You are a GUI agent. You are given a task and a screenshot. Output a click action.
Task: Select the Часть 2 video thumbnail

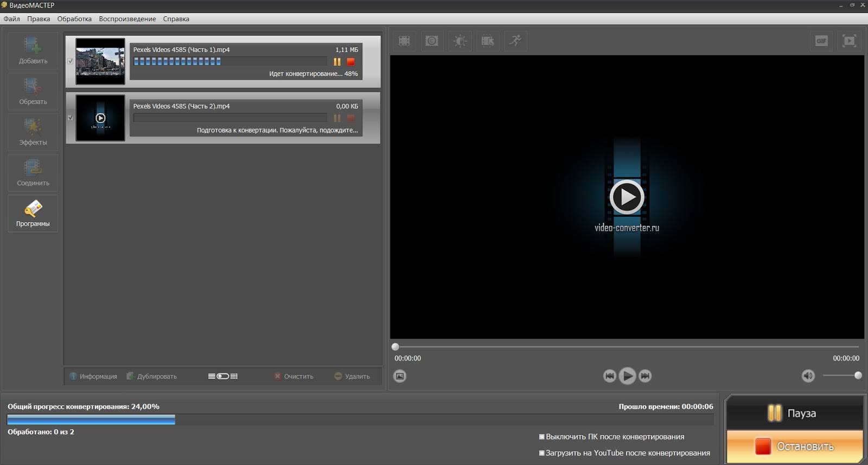(x=100, y=118)
